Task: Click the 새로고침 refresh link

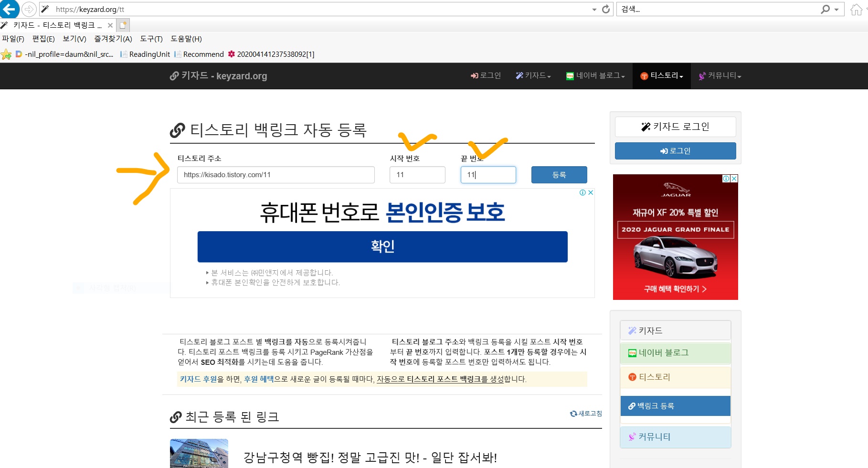Action: point(586,414)
